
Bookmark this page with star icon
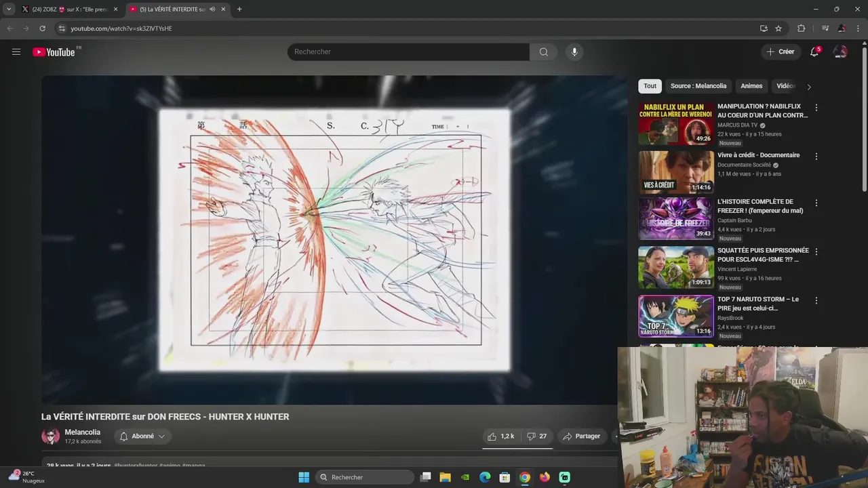(x=778, y=28)
